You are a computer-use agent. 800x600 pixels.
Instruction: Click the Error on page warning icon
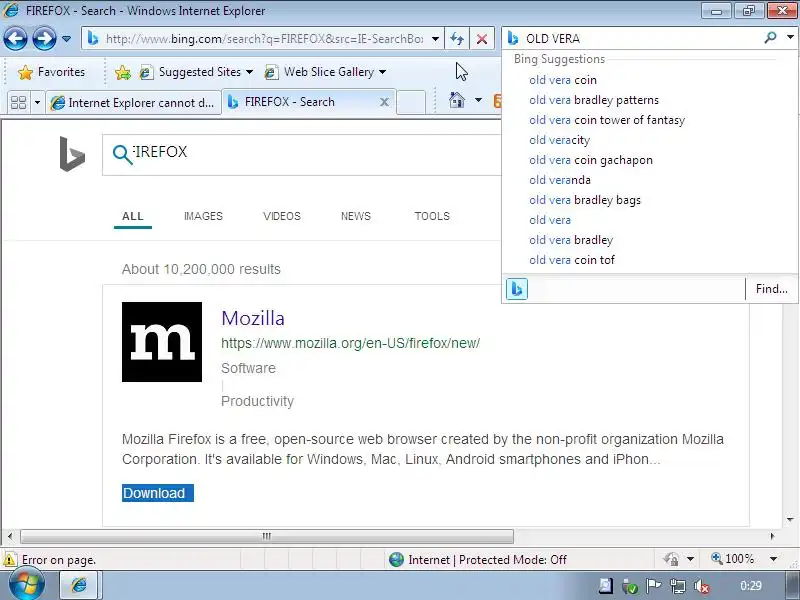tap(9, 560)
